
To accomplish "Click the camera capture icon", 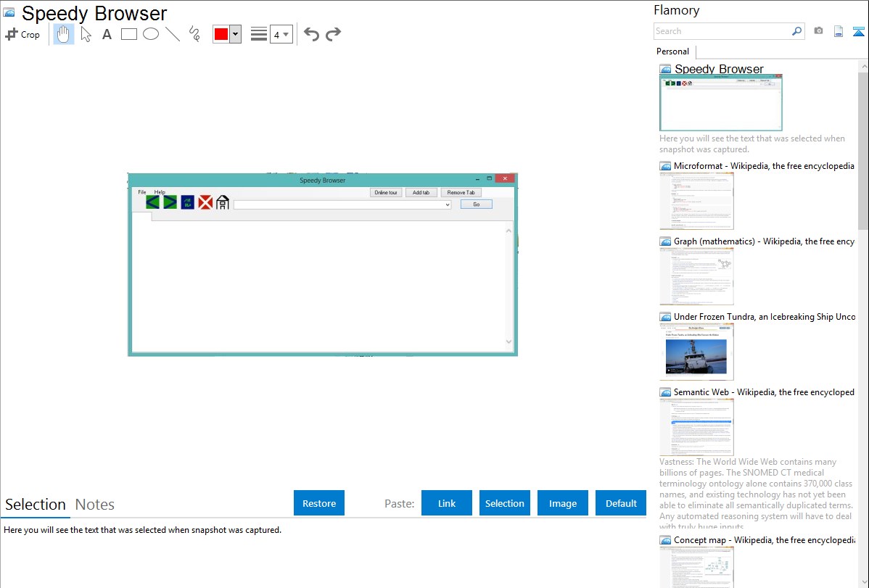I will click(818, 31).
